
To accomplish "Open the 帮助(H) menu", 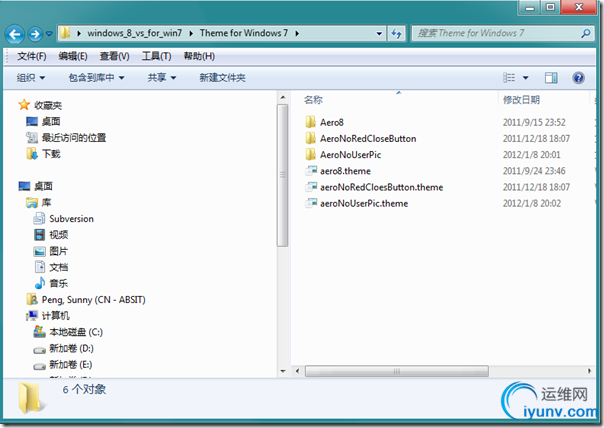I will tap(199, 56).
